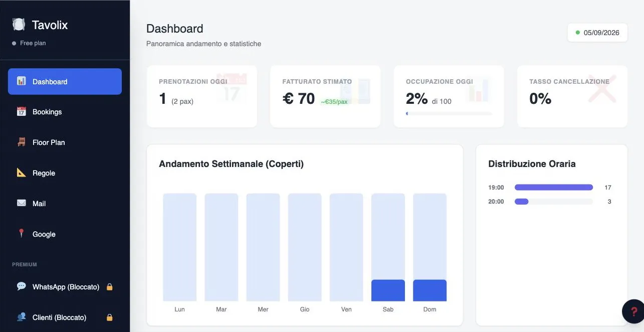Click the "Andamento Settimanale (Coperti)" heading

pyautogui.click(x=231, y=164)
